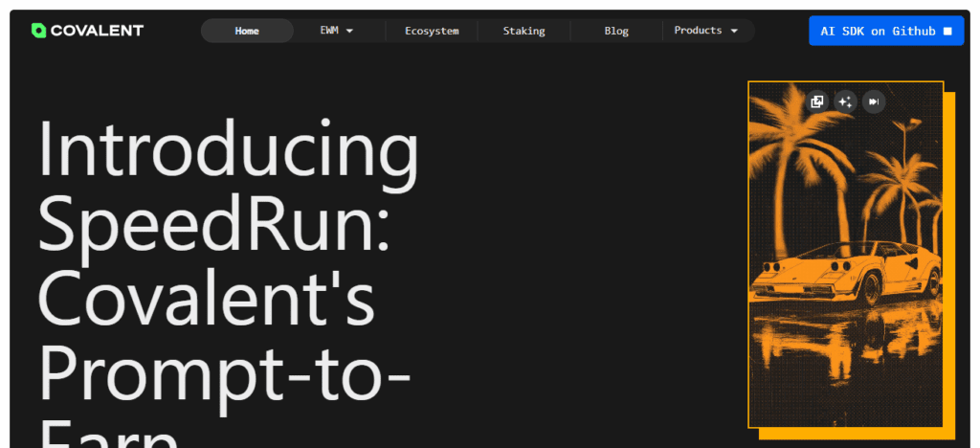Open the EWM menu item
Image resolution: width=980 pixels, height=448 pixels.
pyautogui.click(x=328, y=31)
